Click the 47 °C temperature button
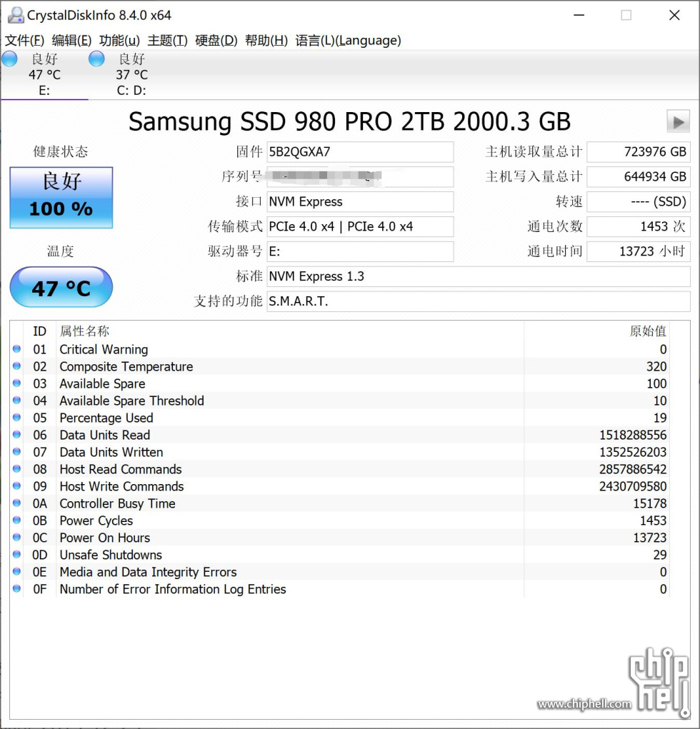Screen dimensions: 700x729 click(x=61, y=287)
